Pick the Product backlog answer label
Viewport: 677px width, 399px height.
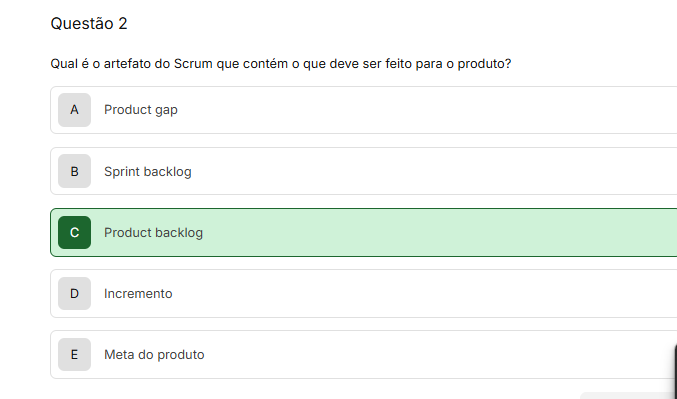tap(153, 233)
